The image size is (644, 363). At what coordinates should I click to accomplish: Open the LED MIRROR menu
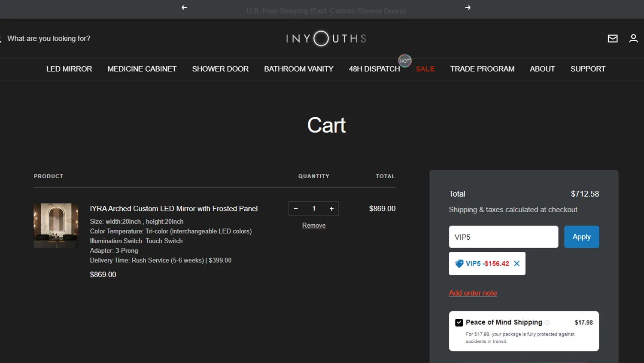click(69, 69)
